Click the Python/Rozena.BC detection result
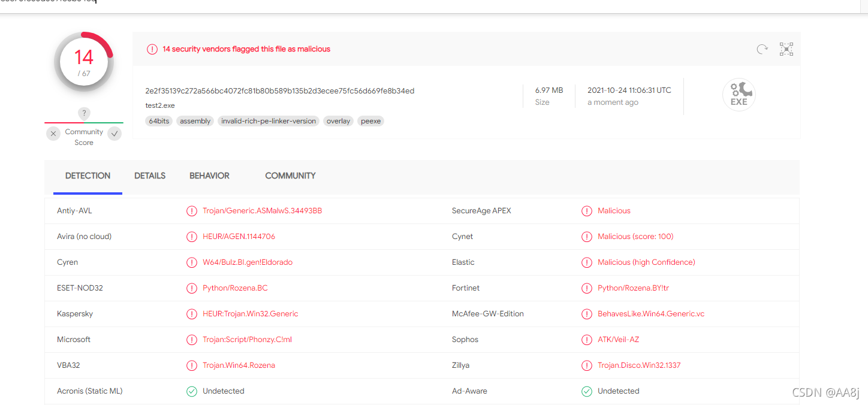The width and height of the screenshot is (868, 405). (x=235, y=288)
